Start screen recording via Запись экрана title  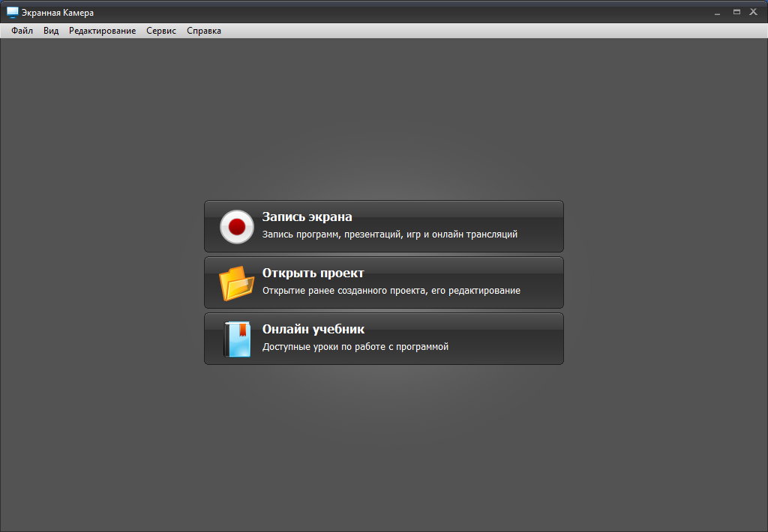click(307, 217)
